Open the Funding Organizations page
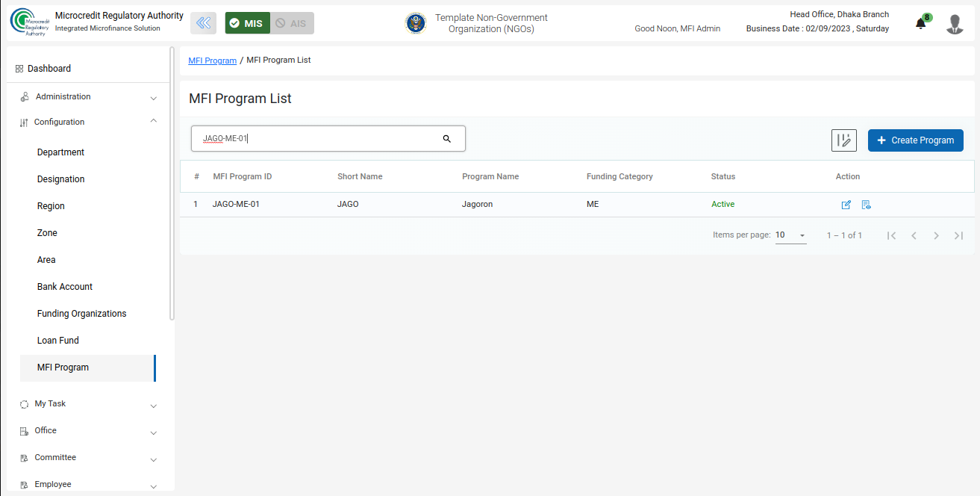This screenshot has height=496, width=980. (x=81, y=314)
